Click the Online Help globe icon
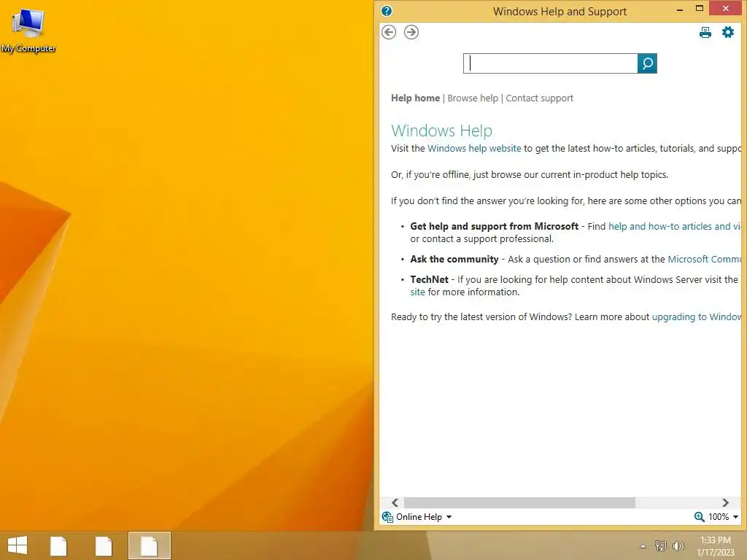The image size is (747, 560). tap(387, 517)
